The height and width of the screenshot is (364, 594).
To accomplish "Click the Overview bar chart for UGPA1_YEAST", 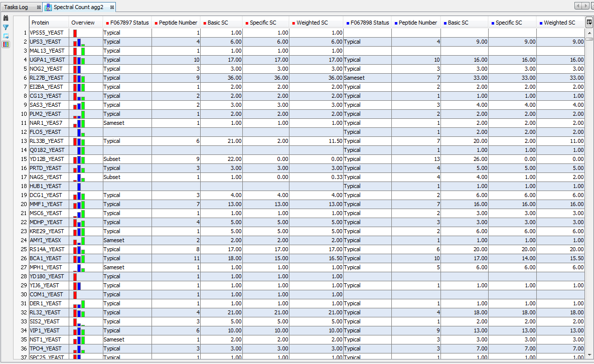I will coord(79,60).
